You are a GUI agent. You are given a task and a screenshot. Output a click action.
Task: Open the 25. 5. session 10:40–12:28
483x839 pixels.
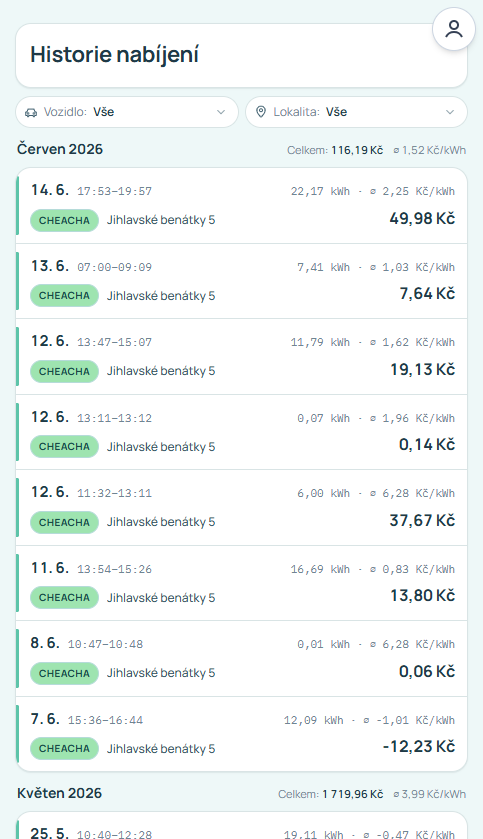click(242, 826)
